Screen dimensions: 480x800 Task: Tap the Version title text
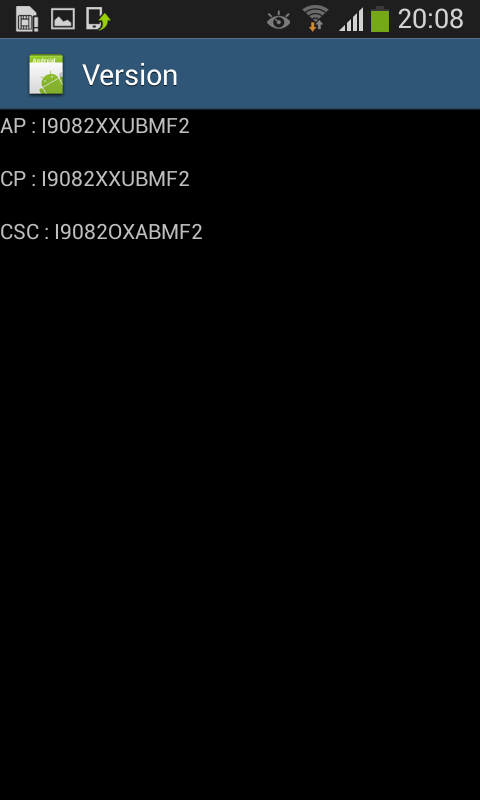(130, 75)
